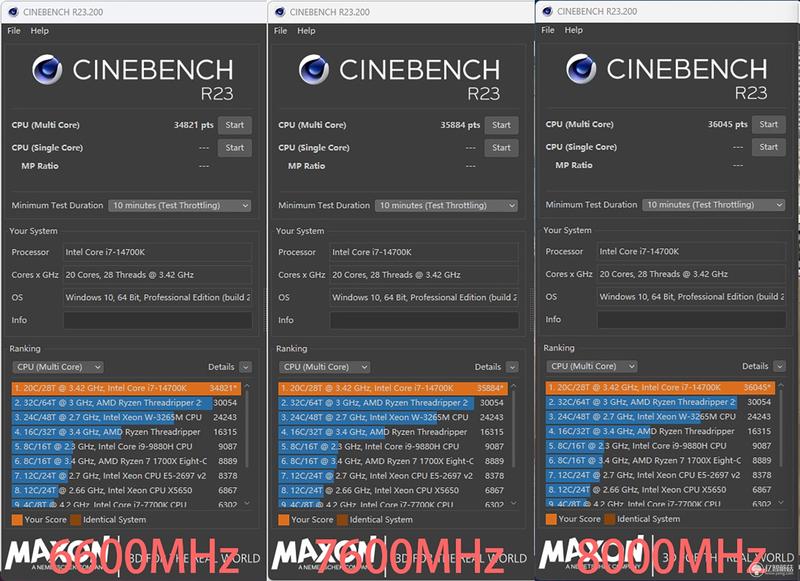Open ranking CPU (Multi Core) dropdown, 35884 pts window
The width and height of the screenshot is (800, 581).
[x=325, y=367]
